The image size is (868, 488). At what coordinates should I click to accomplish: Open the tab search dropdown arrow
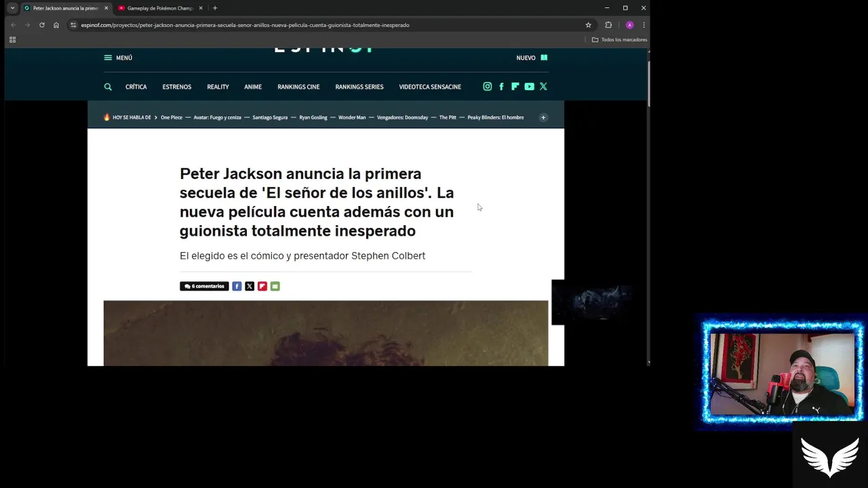coord(12,8)
